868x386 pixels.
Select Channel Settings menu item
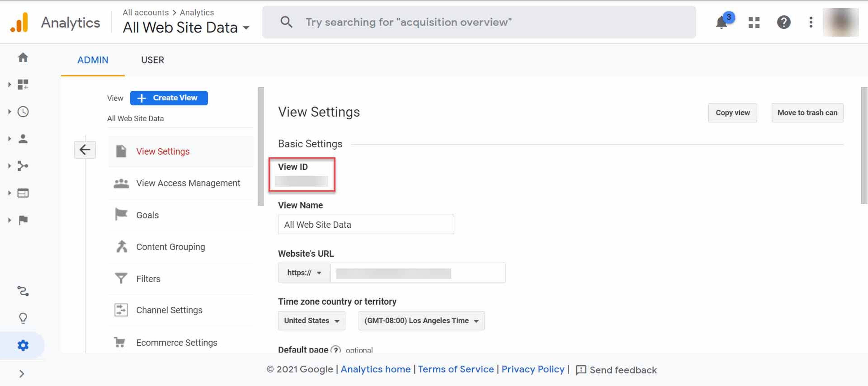coord(181,310)
